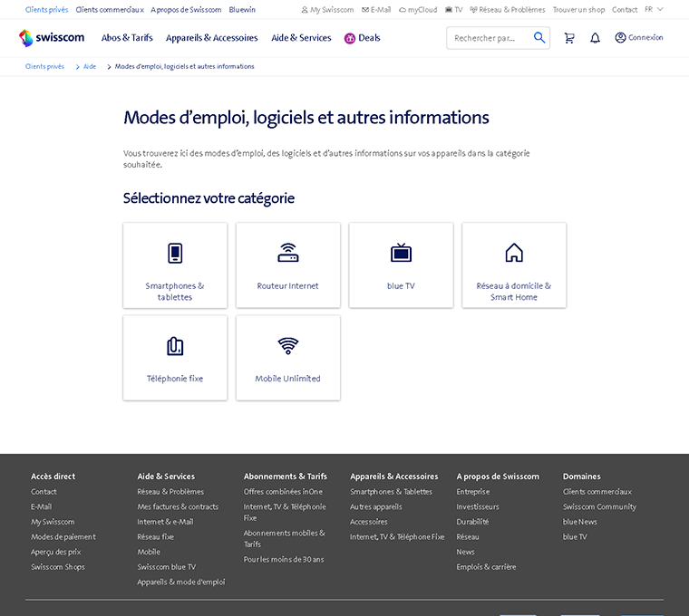Click the Deals gift icon
Image resolution: width=689 pixels, height=616 pixels.
coord(350,38)
